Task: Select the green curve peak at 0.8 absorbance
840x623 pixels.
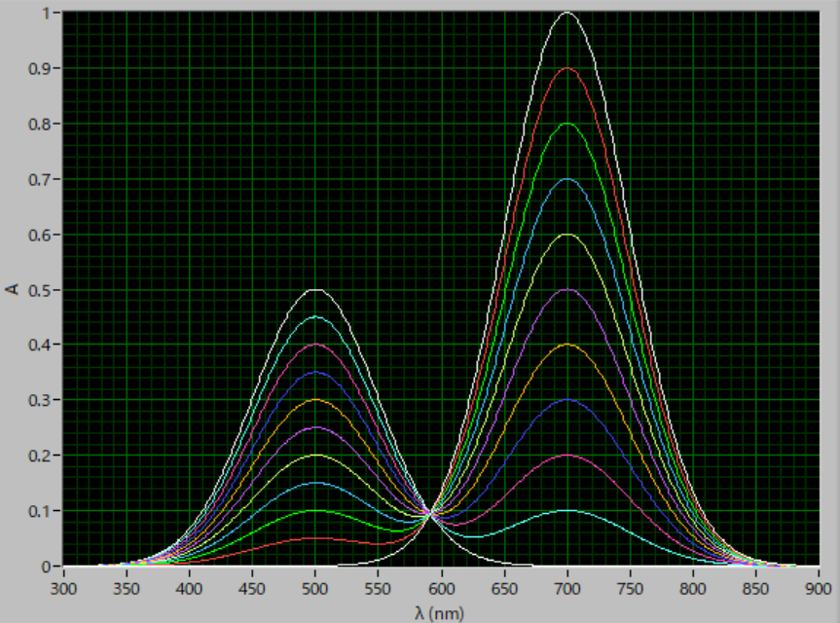Action: coord(567,125)
